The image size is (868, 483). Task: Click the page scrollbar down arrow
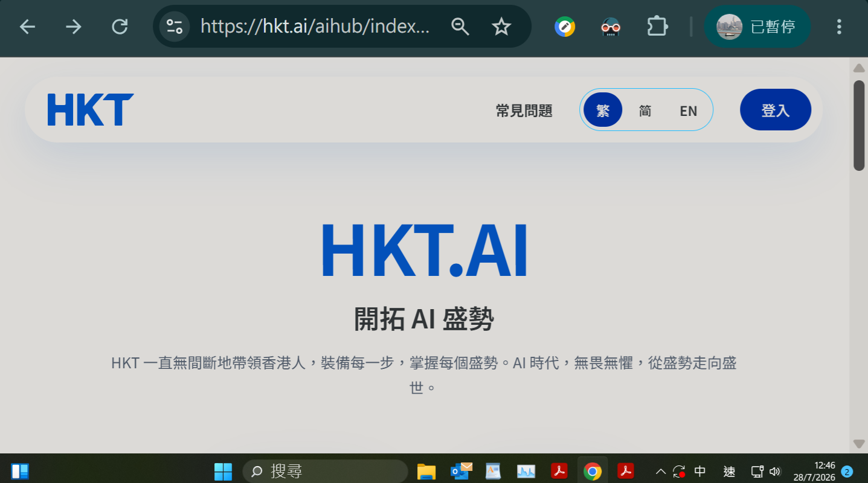tap(859, 444)
